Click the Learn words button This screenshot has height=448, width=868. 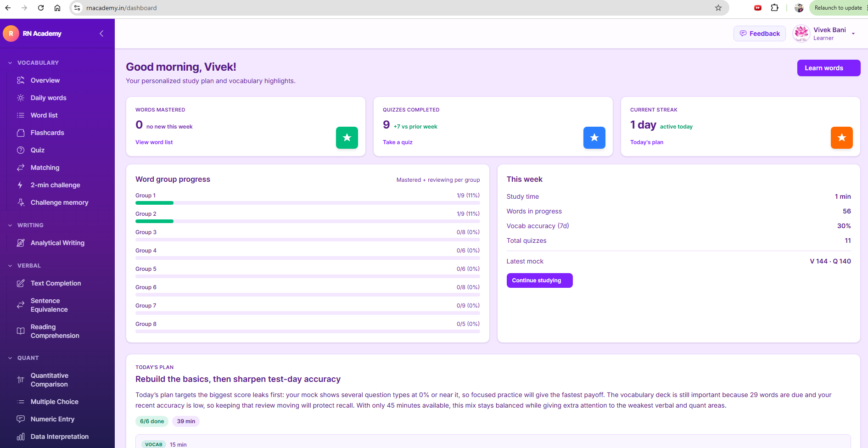coord(829,68)
